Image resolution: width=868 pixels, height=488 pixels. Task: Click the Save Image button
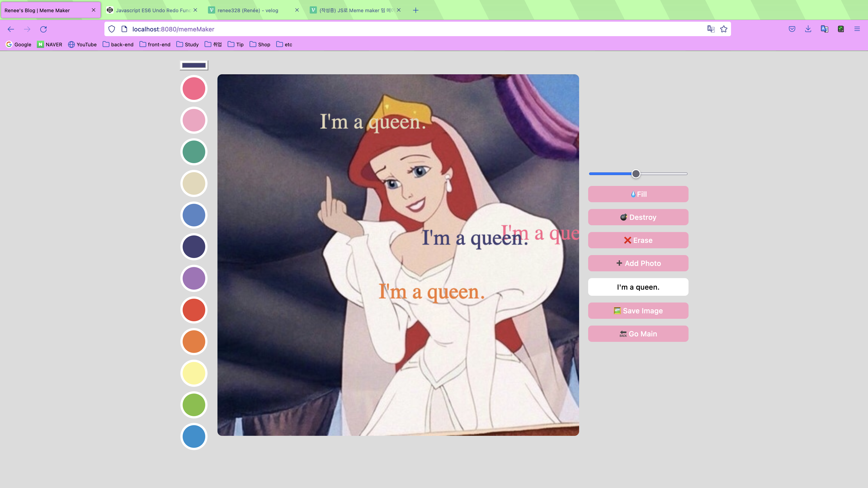coord(638,311)
